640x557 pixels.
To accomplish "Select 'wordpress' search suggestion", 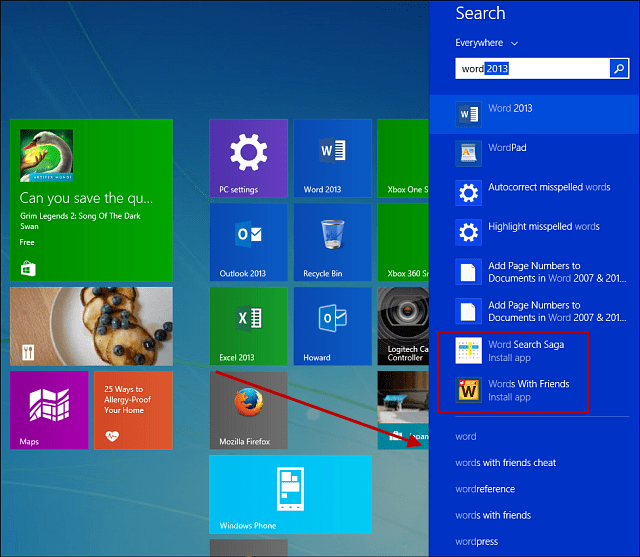I will click(477, 541).
